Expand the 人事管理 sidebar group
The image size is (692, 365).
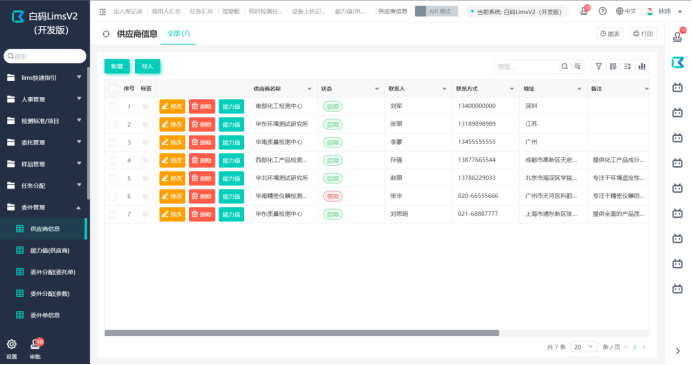(44, 99)
